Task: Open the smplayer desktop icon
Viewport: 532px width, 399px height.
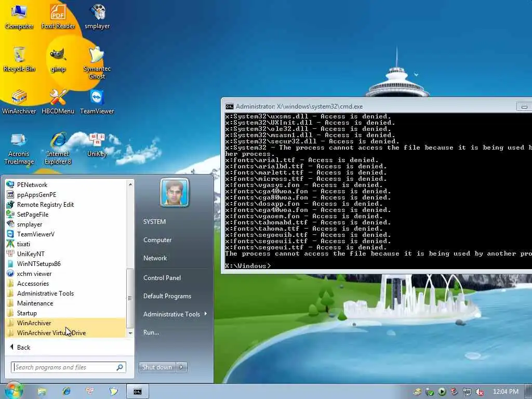Action: (x=97, y=16)
